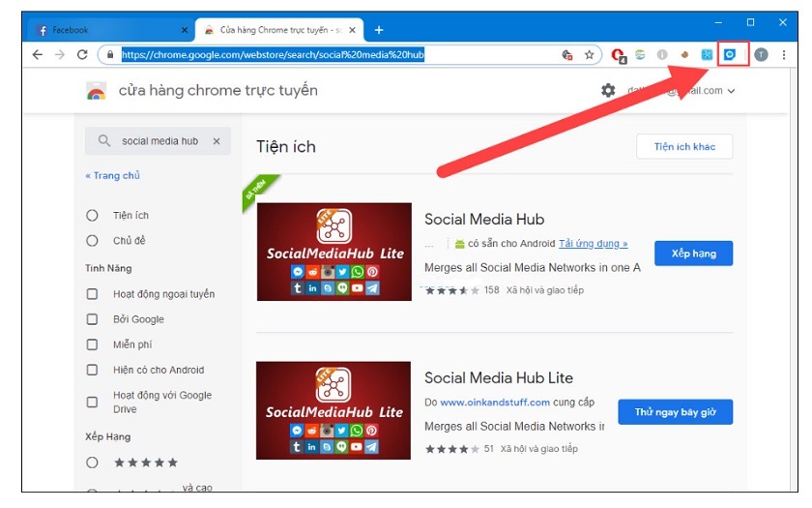
Task: Open the Tải ứng dụng link
Action: pos(593,243)
